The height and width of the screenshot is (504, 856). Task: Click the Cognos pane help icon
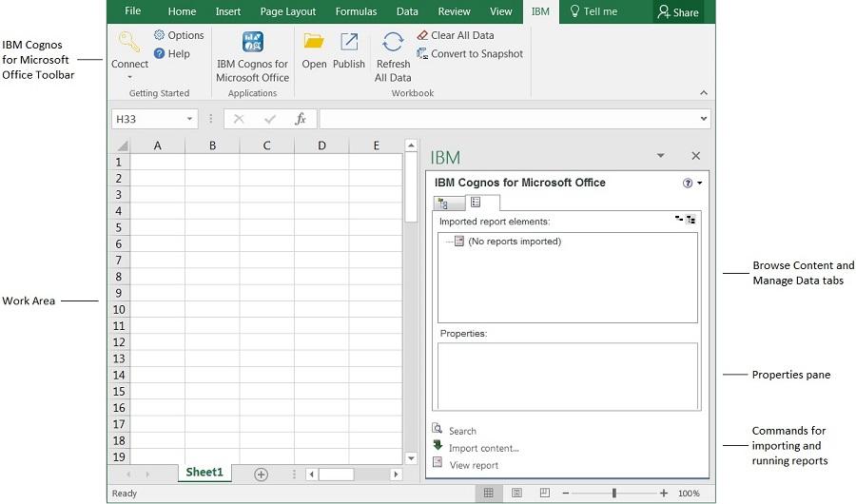688,183
